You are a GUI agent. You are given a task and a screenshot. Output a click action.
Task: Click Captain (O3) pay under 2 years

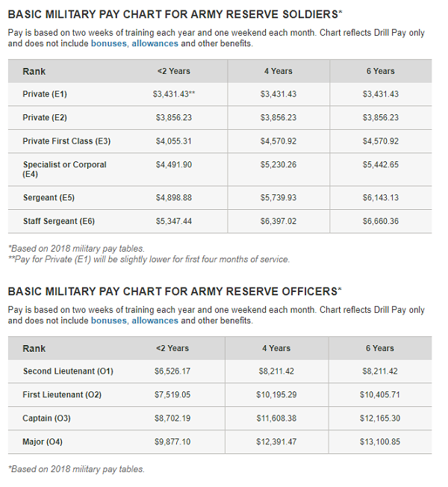pos(173,418)
